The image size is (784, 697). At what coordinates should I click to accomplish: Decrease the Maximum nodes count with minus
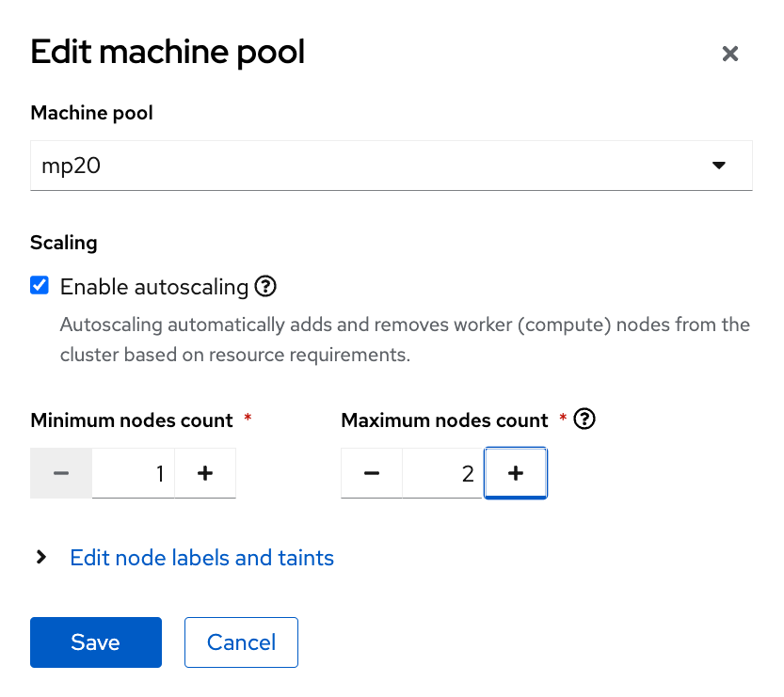coord(372,473)
